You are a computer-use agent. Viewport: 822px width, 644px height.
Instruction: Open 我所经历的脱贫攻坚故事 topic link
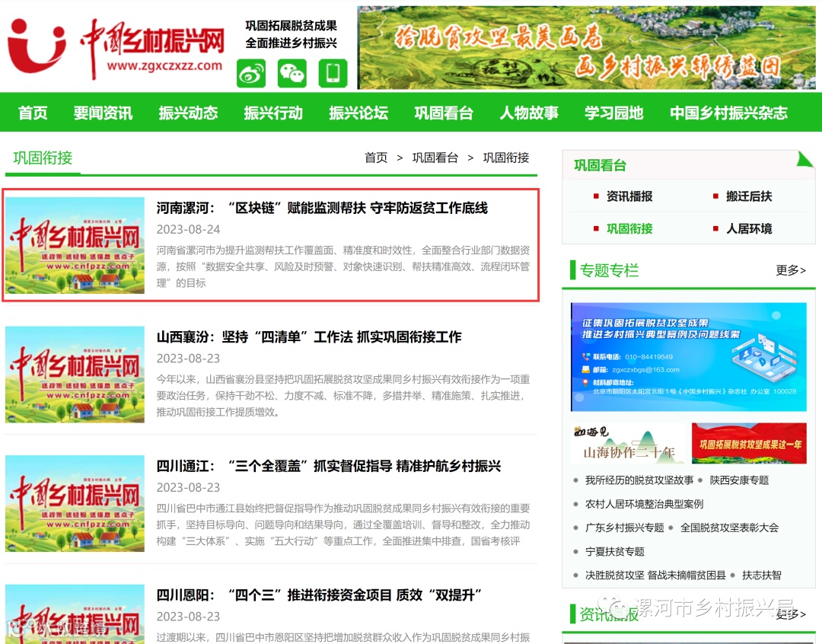pyautogui.click(x=639, y=480)
